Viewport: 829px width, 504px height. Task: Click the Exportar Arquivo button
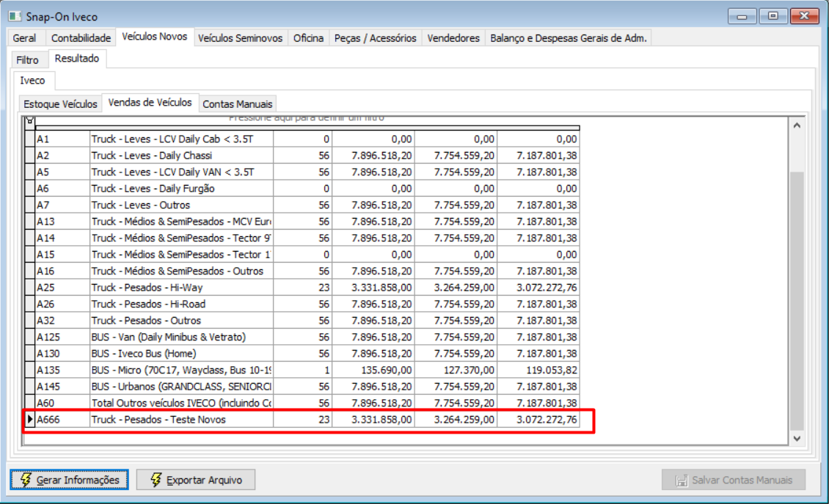tap(196, 480)
